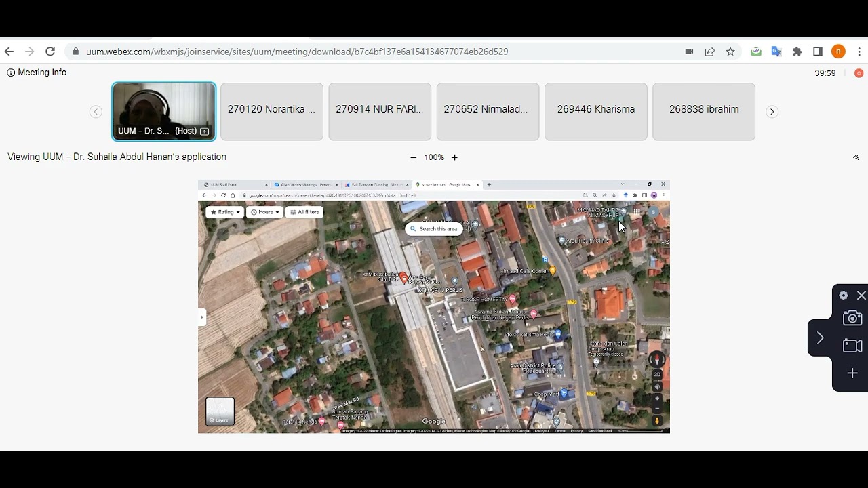This screenshot has height=488, width=868.
Task: Open Google apps grid on Maps
Action: click(x=637, y=211)
